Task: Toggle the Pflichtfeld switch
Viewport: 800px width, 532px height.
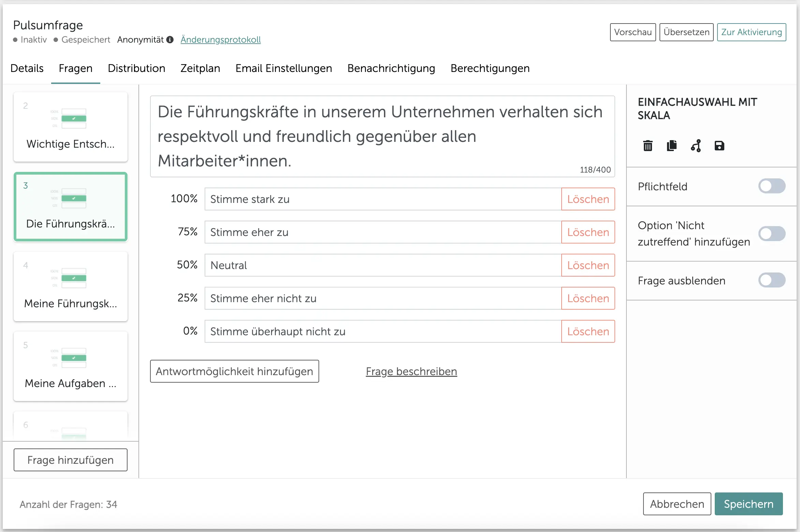Action: (772, 186)
